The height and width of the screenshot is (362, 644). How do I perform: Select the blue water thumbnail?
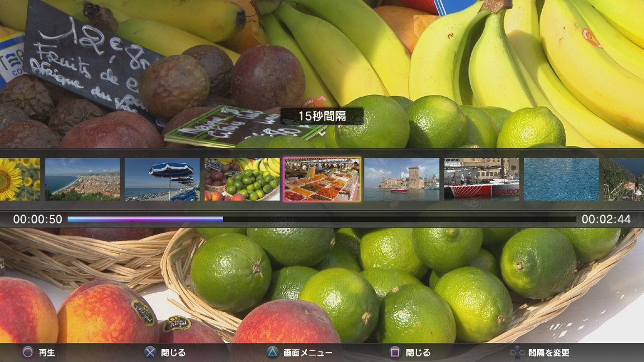[x=561, y=179]
